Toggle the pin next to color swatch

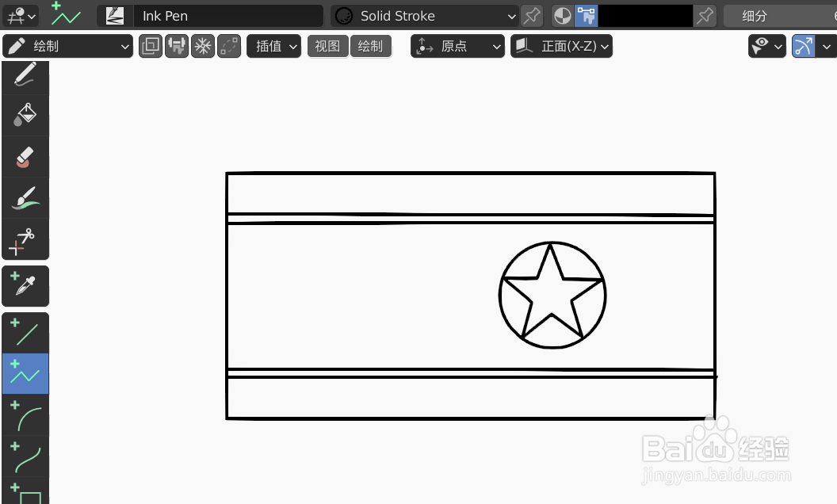(x=705, y=16)
